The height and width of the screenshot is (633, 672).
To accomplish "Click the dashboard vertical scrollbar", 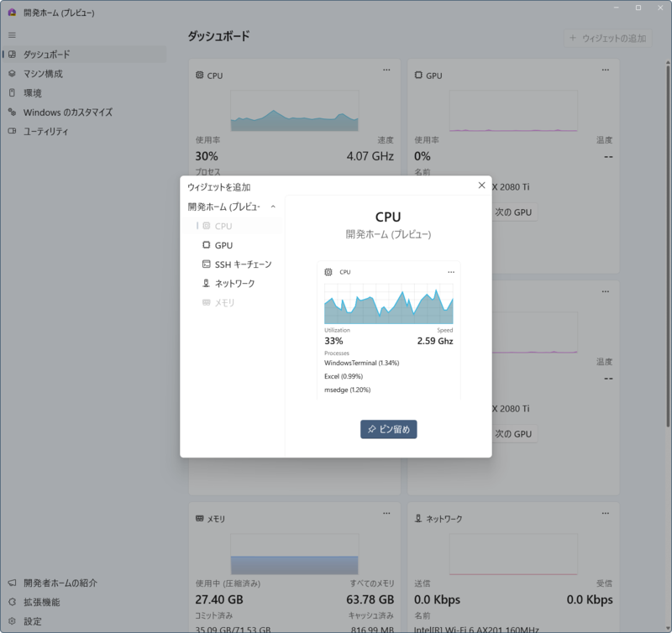I will (667, 244).
